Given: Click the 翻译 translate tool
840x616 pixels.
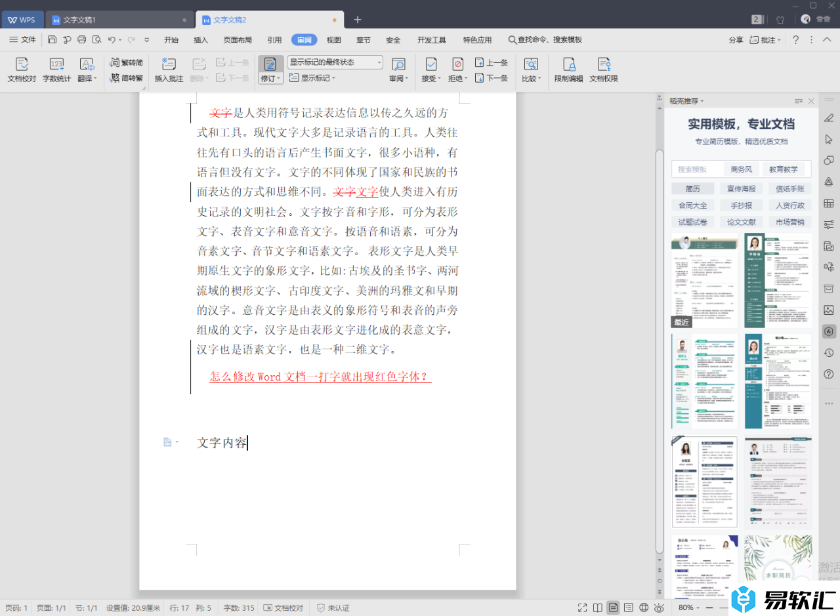Looking at the screenshot, I should pyautogui.click(x=87, y=70).
